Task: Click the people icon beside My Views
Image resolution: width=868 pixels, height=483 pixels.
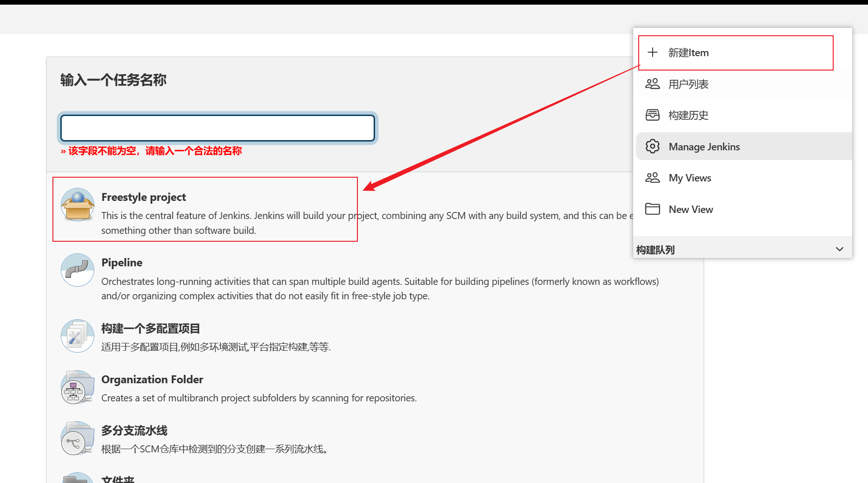Action: coord(653,178)
